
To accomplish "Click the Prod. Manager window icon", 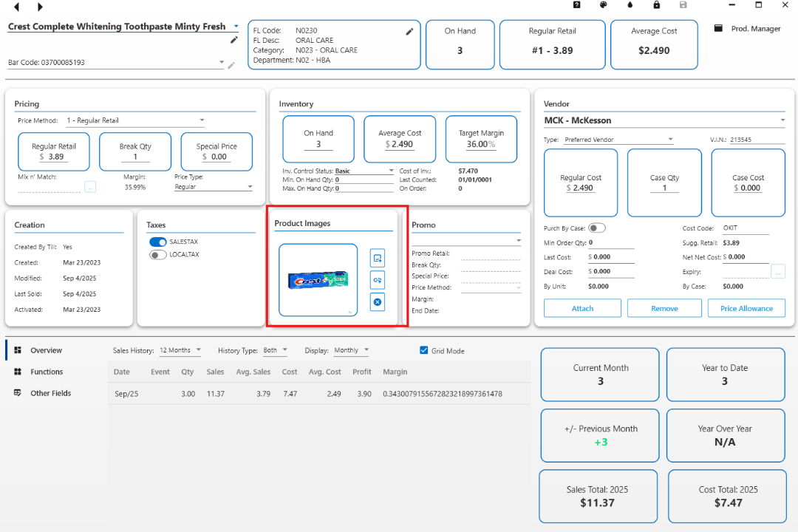I will pyautogui.click(x=718, y=29).
